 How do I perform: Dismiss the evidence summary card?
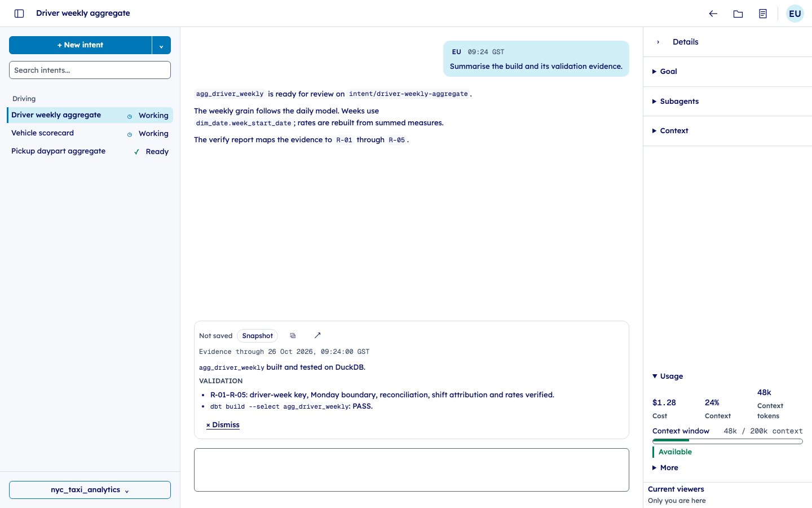(x=223, y=425)
